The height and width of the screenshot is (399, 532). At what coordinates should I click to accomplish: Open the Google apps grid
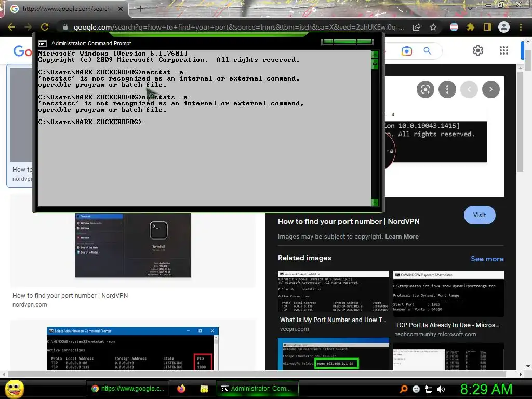(504, 50)
